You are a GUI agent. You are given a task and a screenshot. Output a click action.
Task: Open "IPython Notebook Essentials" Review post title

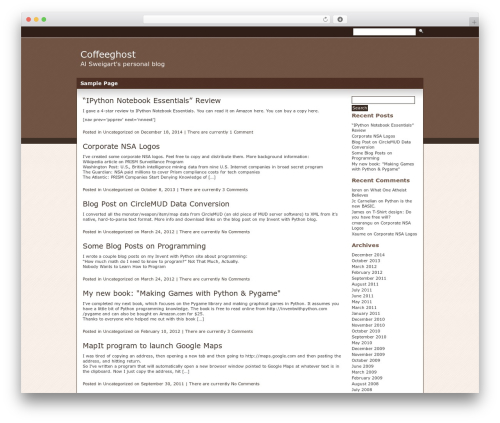(x=152, y=101)
